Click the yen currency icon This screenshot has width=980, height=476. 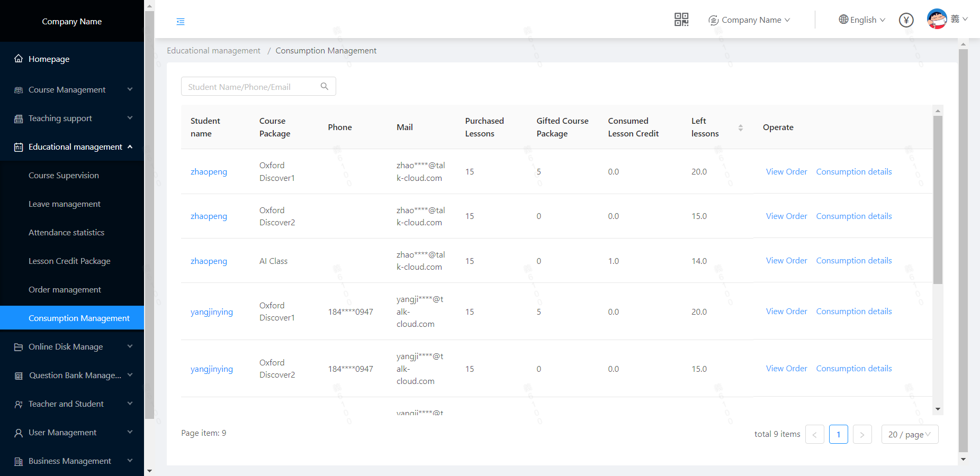pos(906,20)
